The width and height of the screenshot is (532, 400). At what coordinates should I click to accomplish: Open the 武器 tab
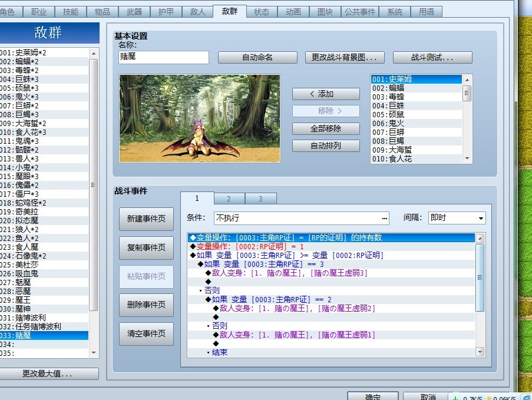click(134, 12)
